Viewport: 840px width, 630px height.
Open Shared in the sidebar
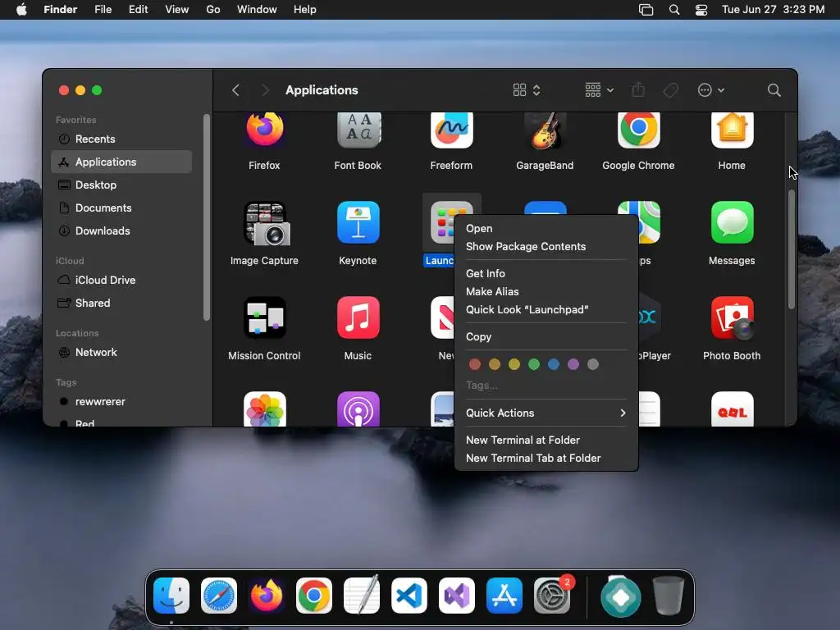(121, 304)
